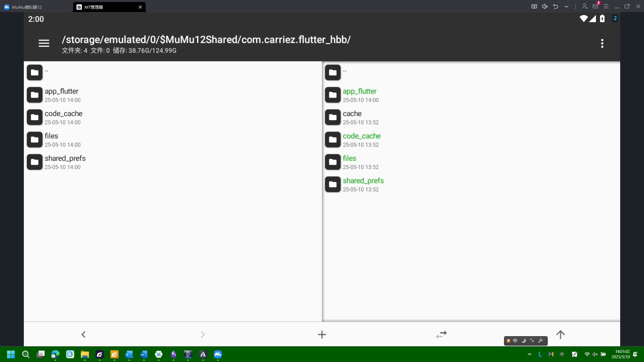
Task: Toggle emulator mute speaker icon
Action: pyautogui.click(x=545, y=6)
